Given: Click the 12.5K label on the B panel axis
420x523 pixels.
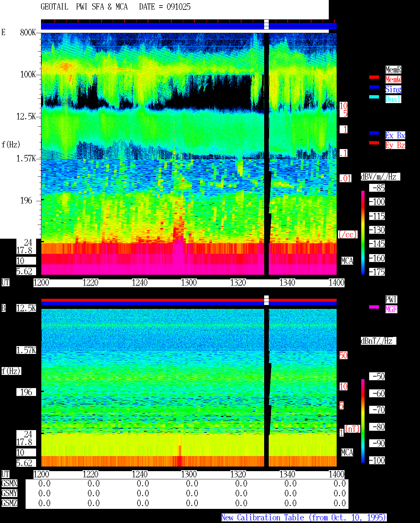Looking at the screenshot, I should coord(26,308).
